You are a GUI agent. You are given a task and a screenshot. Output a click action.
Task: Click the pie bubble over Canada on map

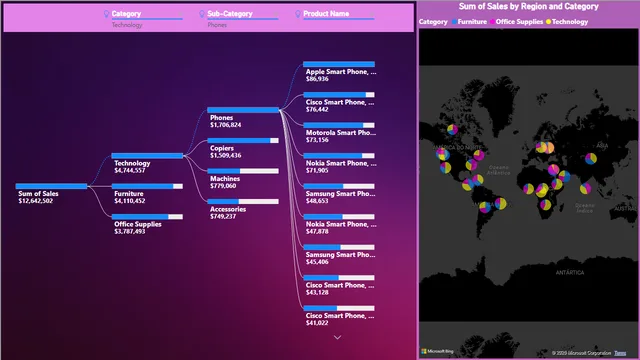pyautogui.click(x=452, y=130)
